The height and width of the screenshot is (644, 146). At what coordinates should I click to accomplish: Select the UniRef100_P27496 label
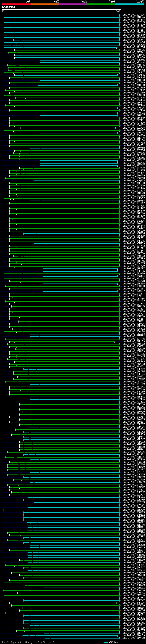pos(133,110)
